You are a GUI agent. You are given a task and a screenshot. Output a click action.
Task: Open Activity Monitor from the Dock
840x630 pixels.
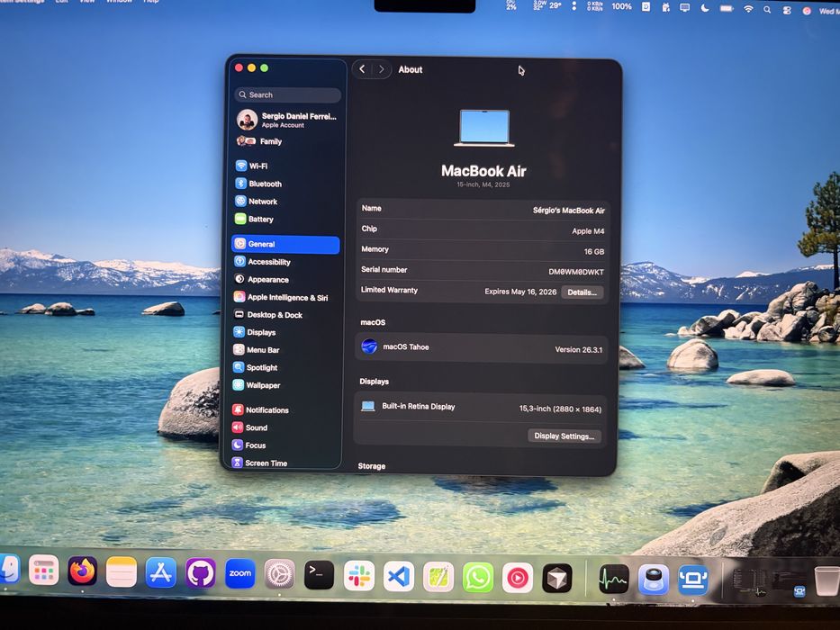[x=614, y=579]
